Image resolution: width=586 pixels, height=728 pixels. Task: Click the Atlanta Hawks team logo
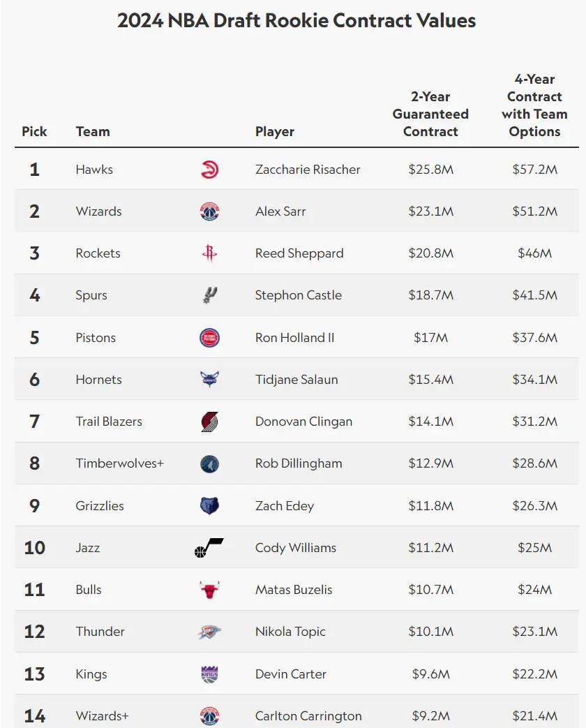pos(209,170)
